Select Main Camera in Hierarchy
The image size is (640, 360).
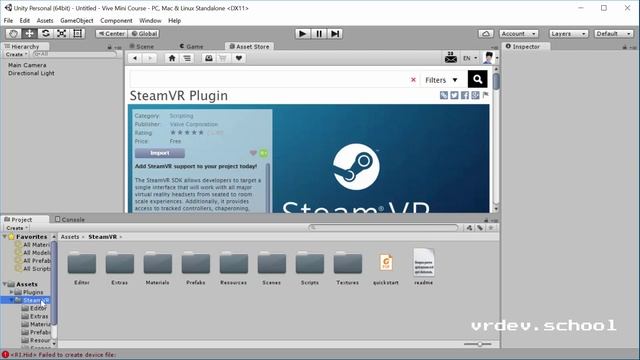pos(27,65)
